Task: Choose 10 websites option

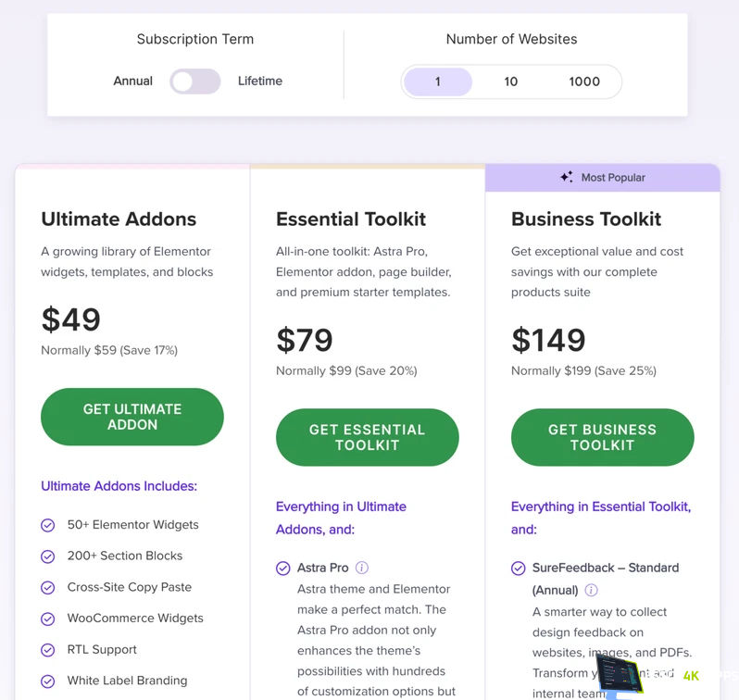Action: 511,81
